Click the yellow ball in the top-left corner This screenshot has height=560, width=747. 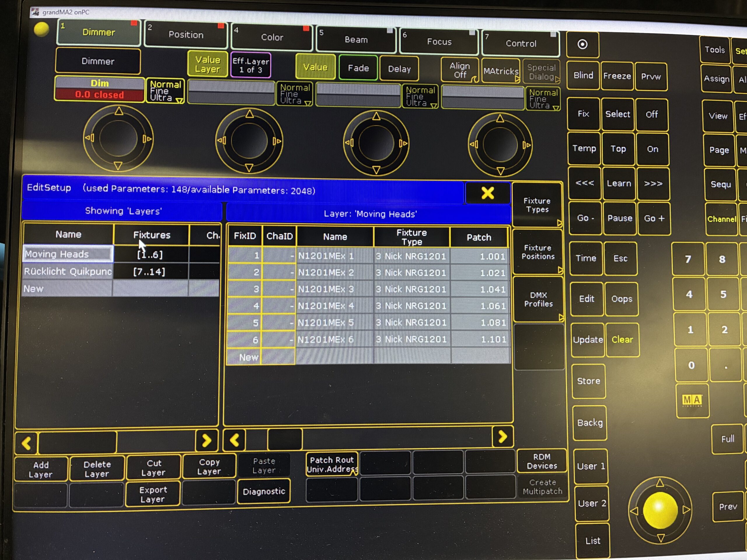(41, 29)
